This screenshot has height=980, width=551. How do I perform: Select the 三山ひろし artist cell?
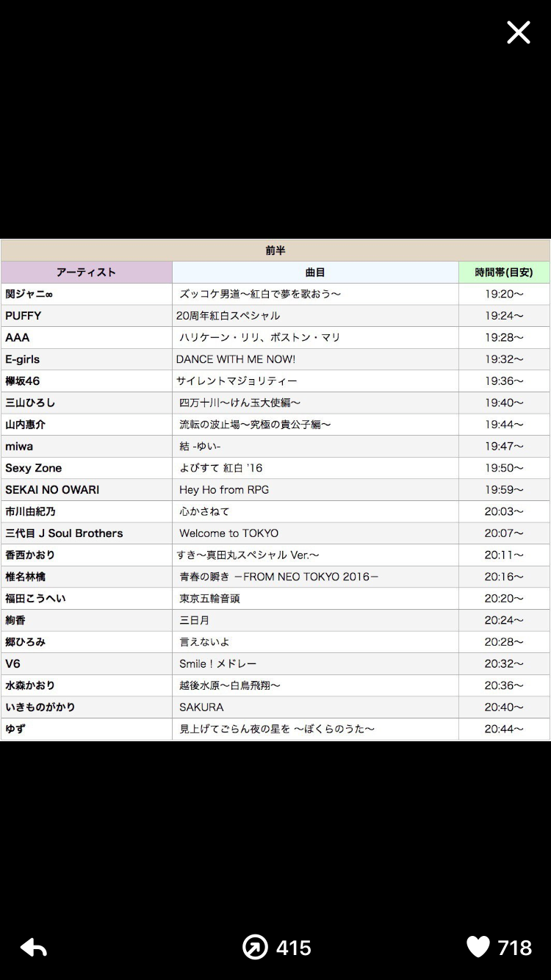pyautogui.click(x=87, y=403)
